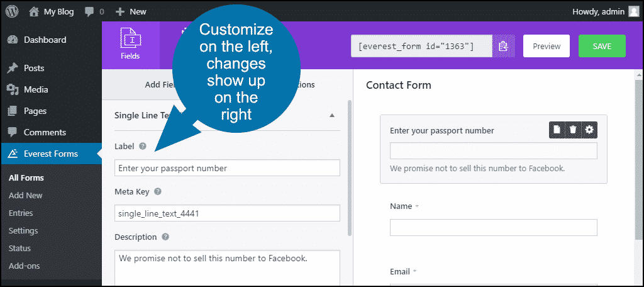Select the Fields tab icon

(x=130, y=45)
